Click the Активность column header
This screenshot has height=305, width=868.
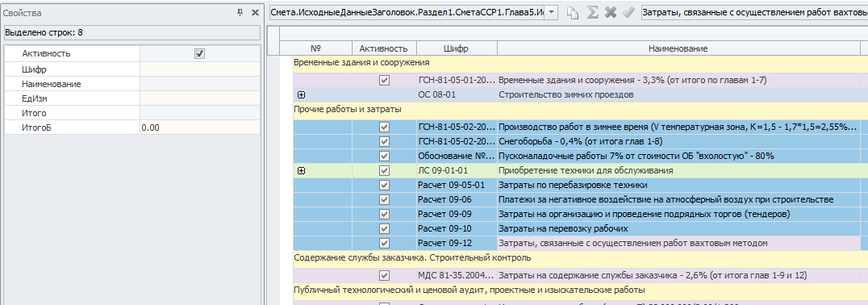(x=384, y=48)
